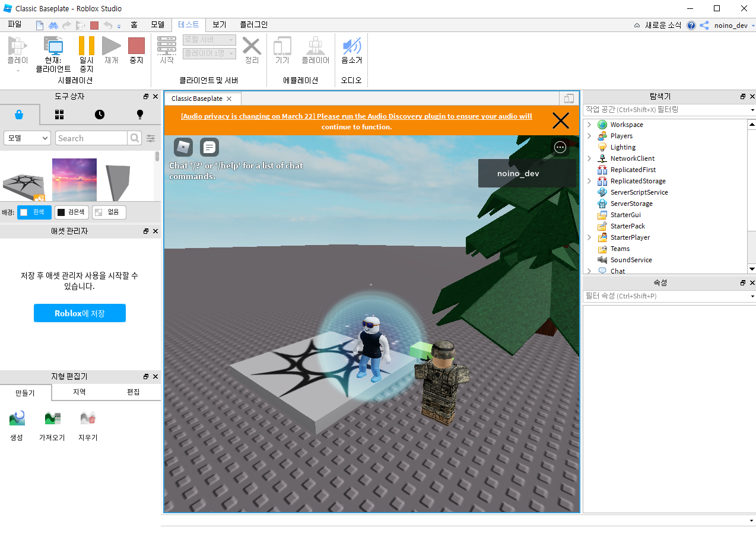
Task: Switch to the 모델 ribbon tab
Action: point(157,24)
